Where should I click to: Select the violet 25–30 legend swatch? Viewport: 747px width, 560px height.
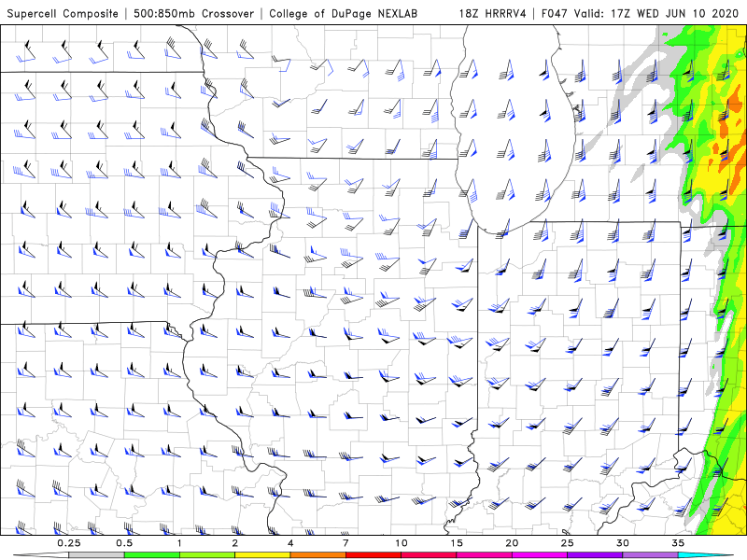(595, 555)
